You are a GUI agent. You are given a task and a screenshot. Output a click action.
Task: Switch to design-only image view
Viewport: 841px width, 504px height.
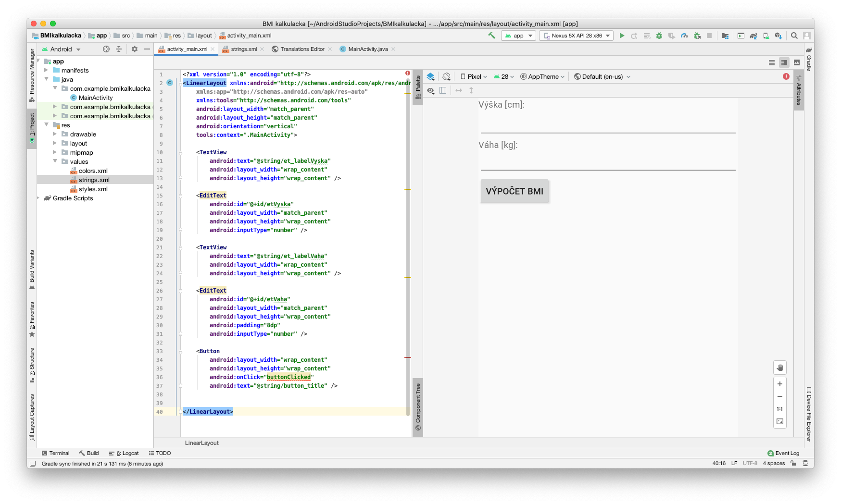tap(797, 62)
